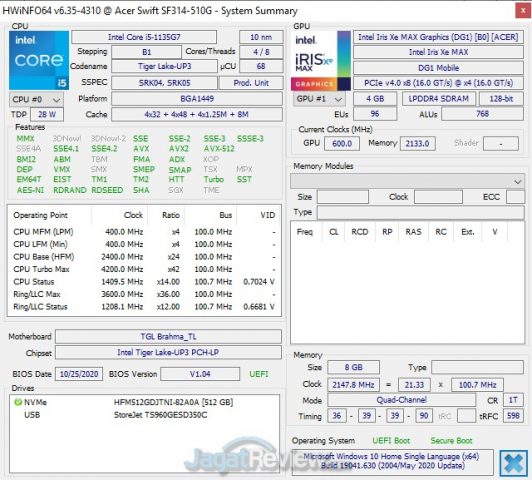This screenshot has height=480, width=532.
Task: Click the Secure Boot label
Action: coord(451,441)
